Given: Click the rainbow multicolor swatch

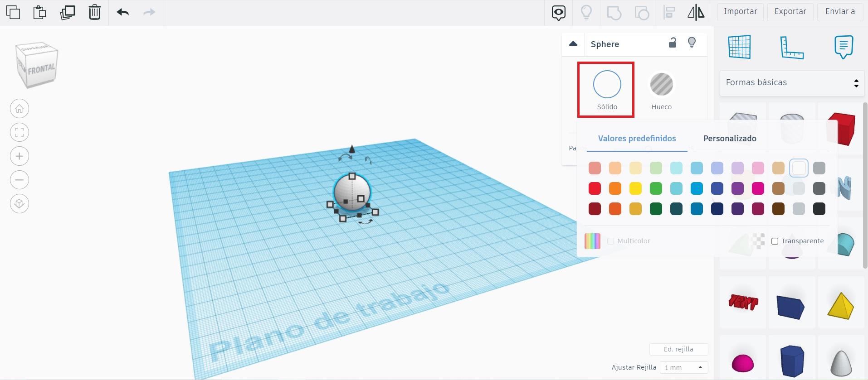Looking at the screenshot, I should coord(592,241).
